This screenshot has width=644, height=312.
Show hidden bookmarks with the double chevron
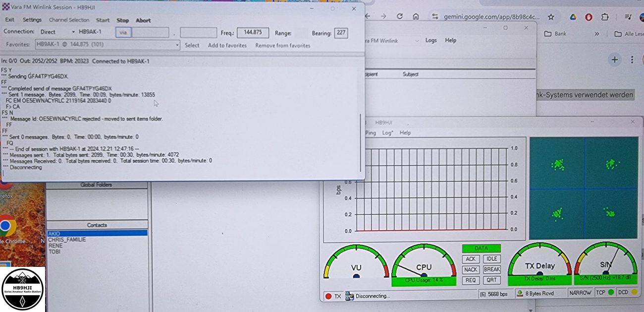pyautogui.click(x=597, y=34)
